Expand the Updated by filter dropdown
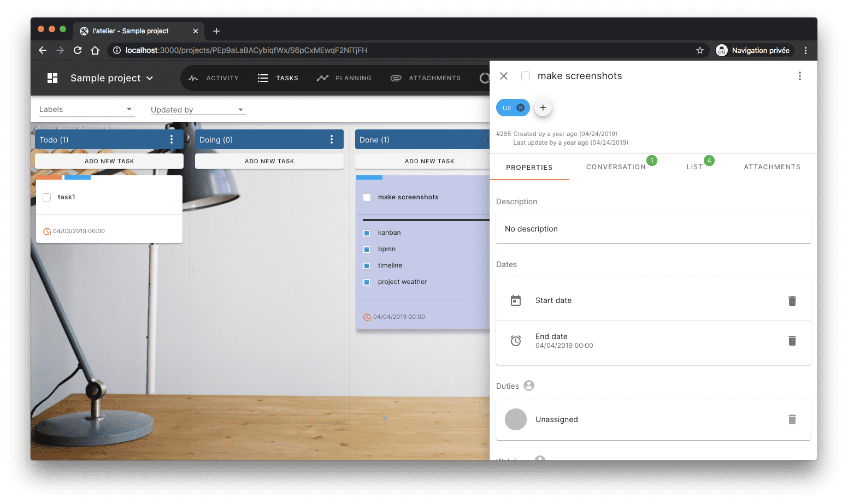This screenshot has width=848, height=504. [x=198, y=109]
